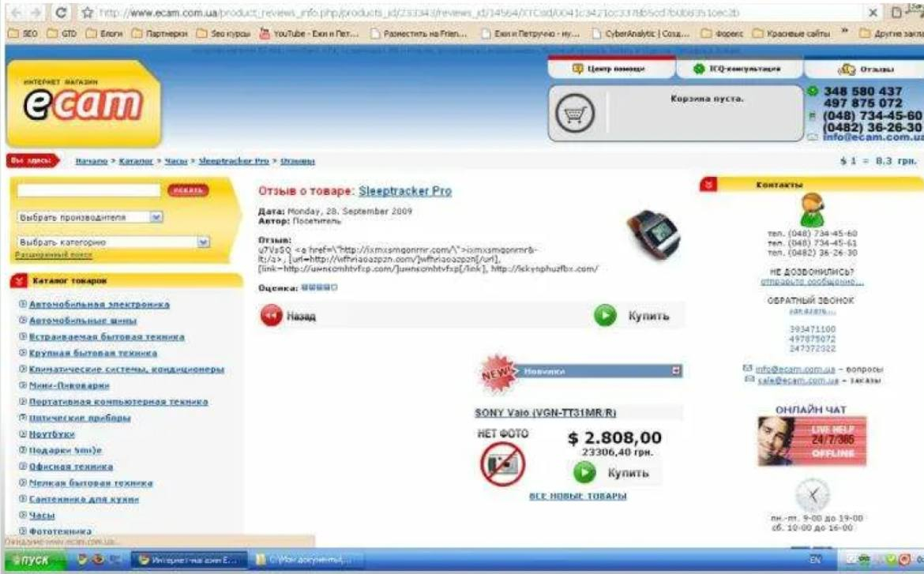Viewport: 924px width, 574px height.
Task: Open the Выбрать категорию dropdown
Action: coord(203,242)
